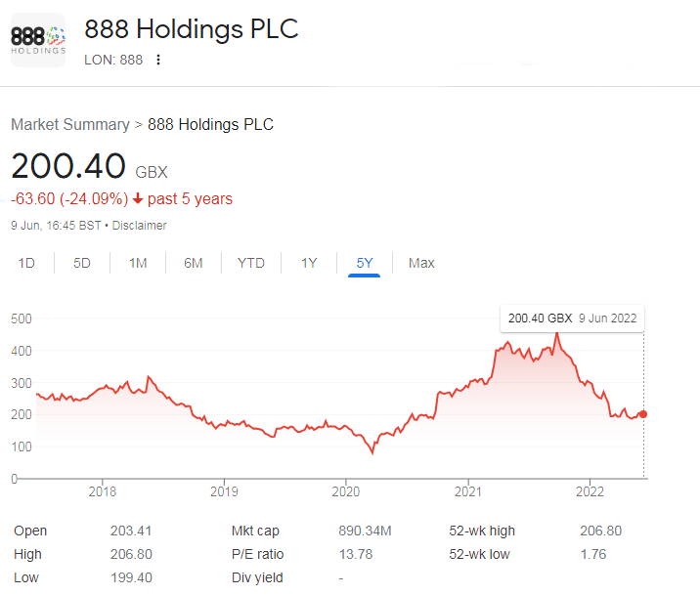The width and height of the screenshot is (700, 595).
Task: Open the Market Summary breadcrumb link
Action: click(70, 125)
